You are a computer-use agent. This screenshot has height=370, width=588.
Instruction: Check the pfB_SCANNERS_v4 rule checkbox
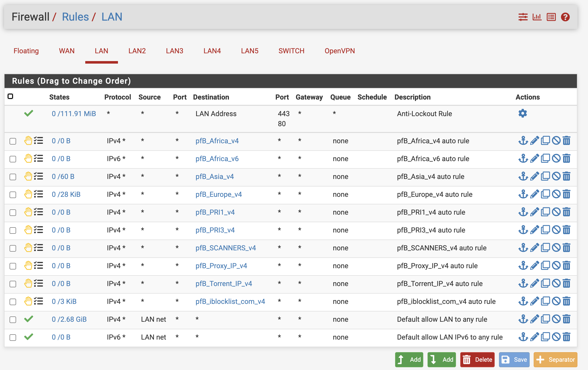(x=13, y=248)
